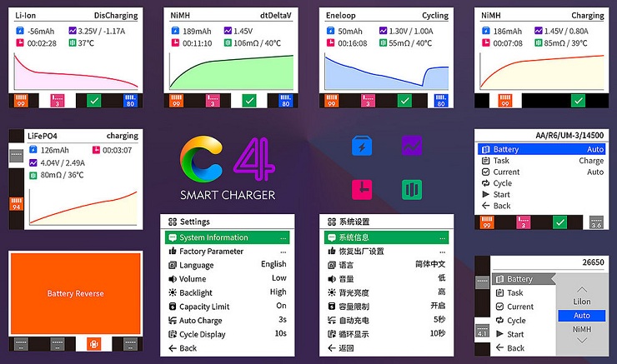This screenshot has height=364, width=617.
Task: Change 语言 value 简体中文
Action: (x=430, y=264)
